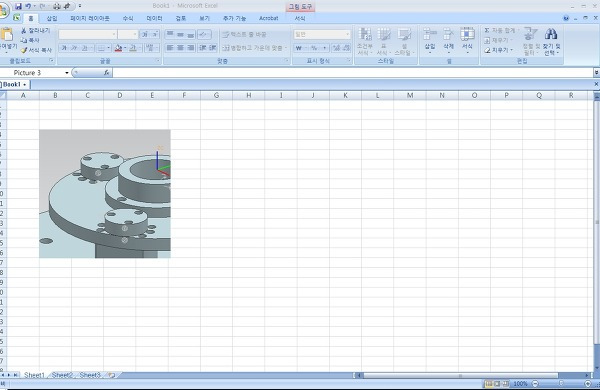
Task: Open the Acrobat ribbon tab
Action: point(269,18)
